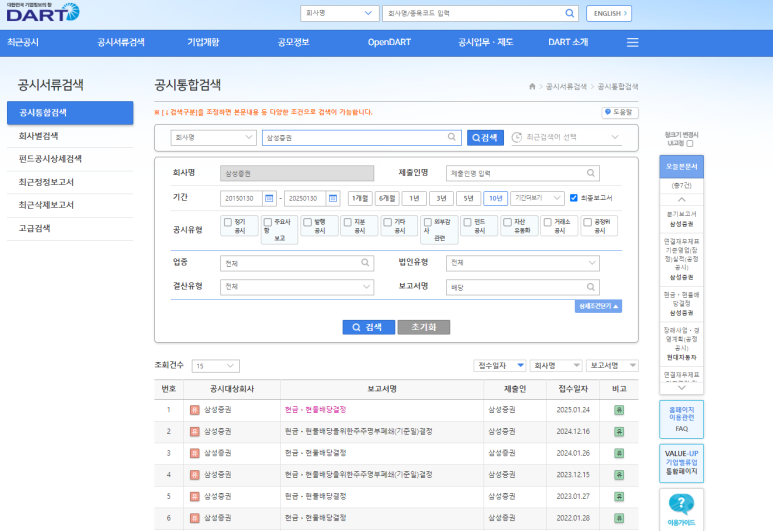Toggle the 창크기 변경시 UI고정 checkbox

690,143
